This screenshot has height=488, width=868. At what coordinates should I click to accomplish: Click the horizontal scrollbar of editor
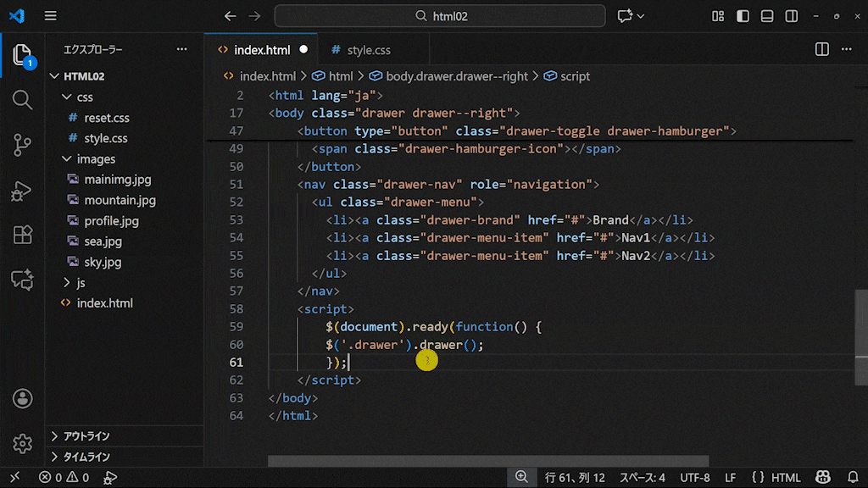coord(488,461)
